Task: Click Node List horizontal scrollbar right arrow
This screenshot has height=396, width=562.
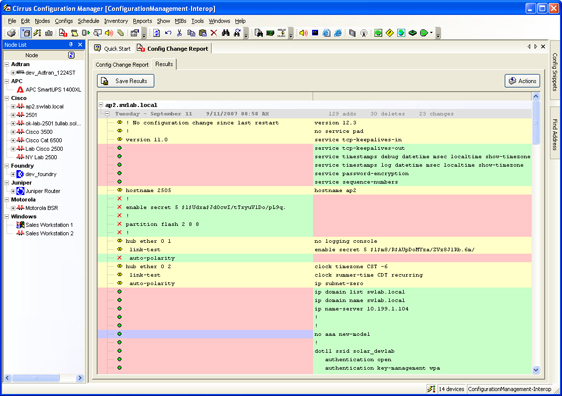Action: pos(80,378)
